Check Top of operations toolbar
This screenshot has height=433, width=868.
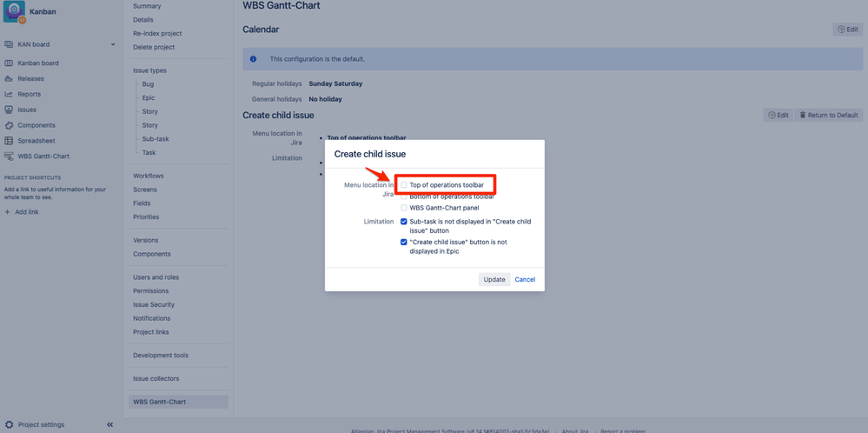403,184
